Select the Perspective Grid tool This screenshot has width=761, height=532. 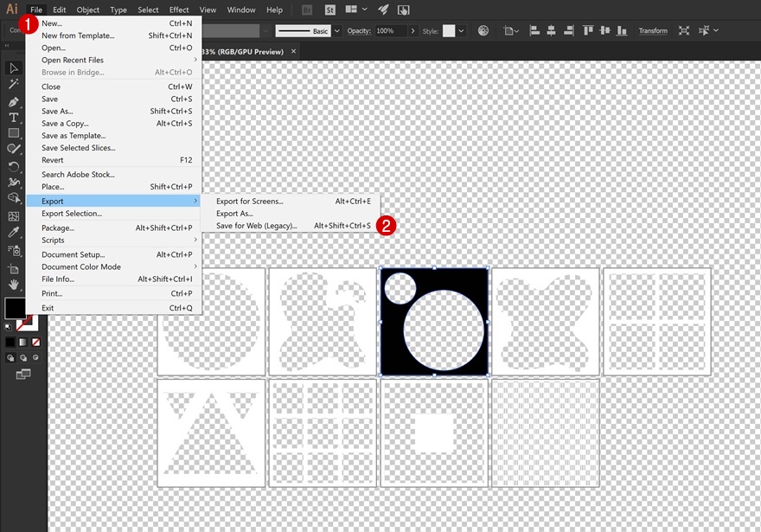tap(14, 216)
